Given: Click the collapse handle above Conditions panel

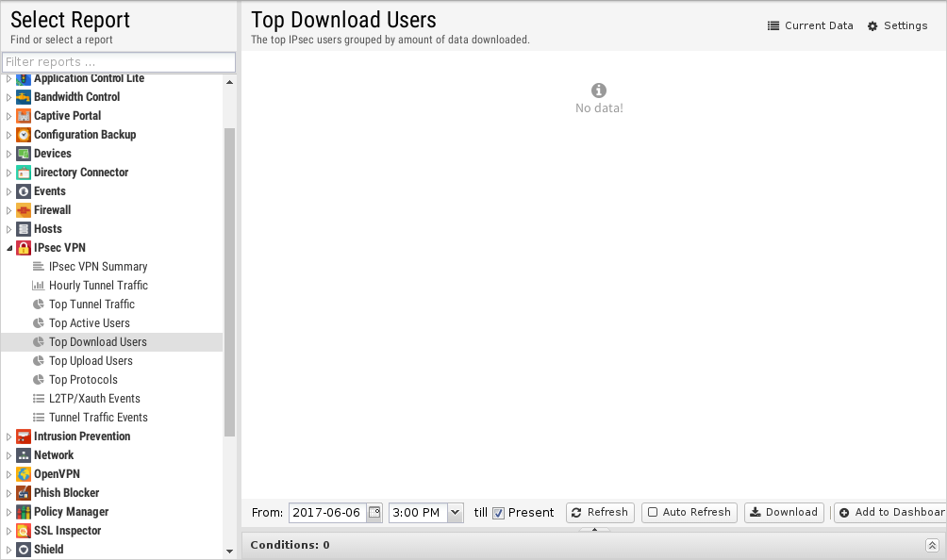Looking at the screenshot, I should coord(594,529).
